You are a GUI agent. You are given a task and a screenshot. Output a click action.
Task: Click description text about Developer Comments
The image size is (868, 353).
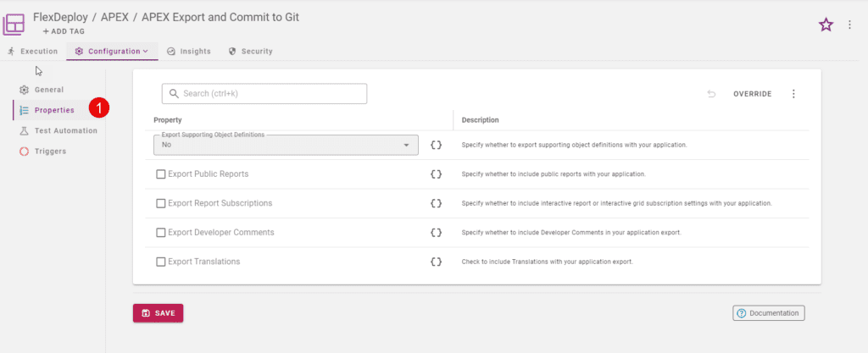pyautogui.click(x=571, y=233)
